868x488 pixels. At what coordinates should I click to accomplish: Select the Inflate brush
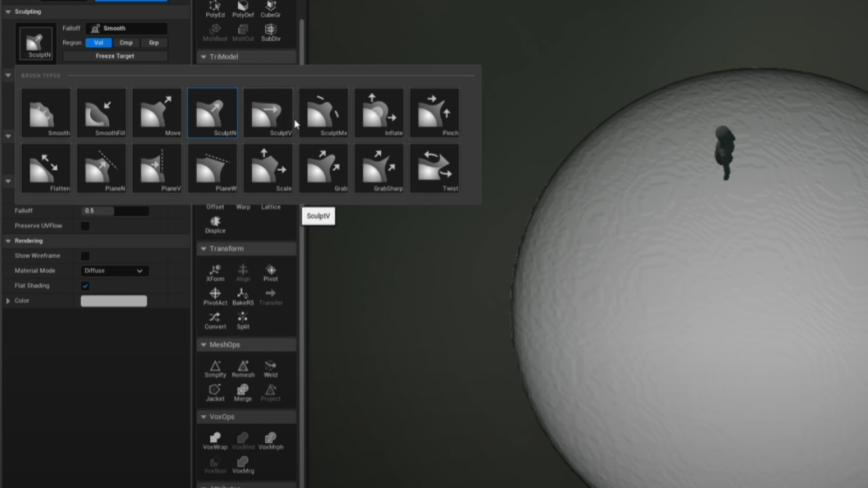click(x=379, y=113)
